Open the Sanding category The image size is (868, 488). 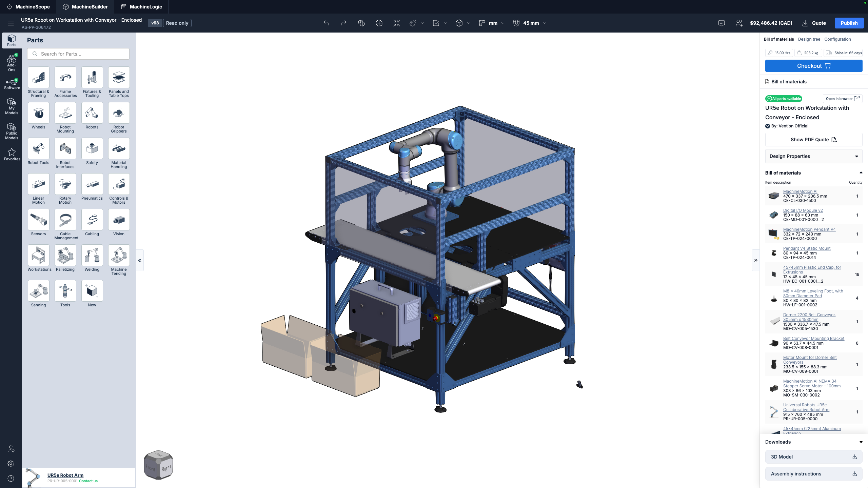(x=38, y=294)
